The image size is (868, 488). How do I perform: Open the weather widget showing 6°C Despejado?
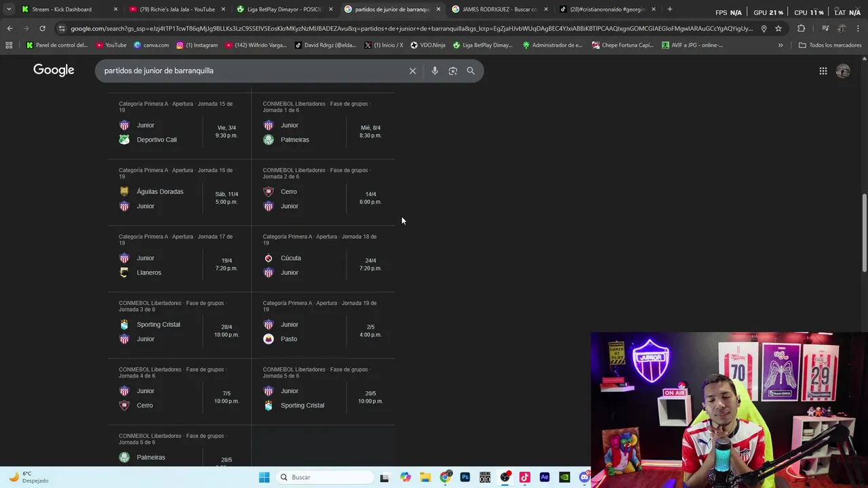click(x=28, y=477)
